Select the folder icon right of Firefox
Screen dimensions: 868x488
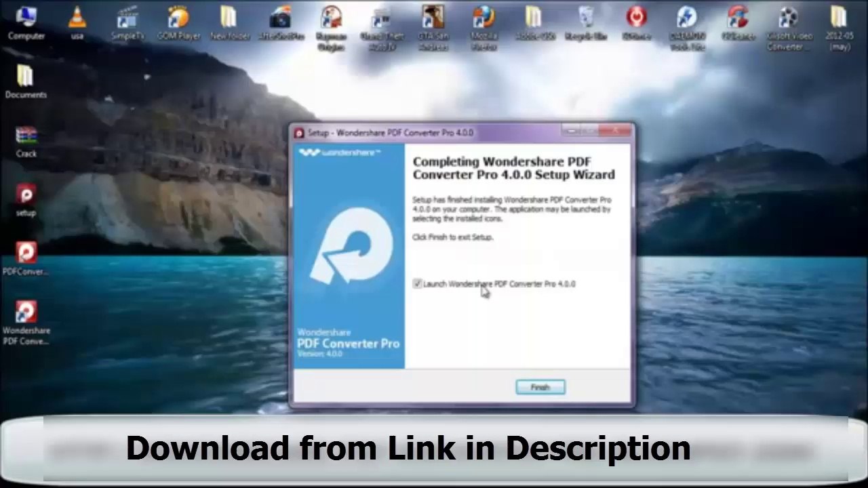(534, 22)
